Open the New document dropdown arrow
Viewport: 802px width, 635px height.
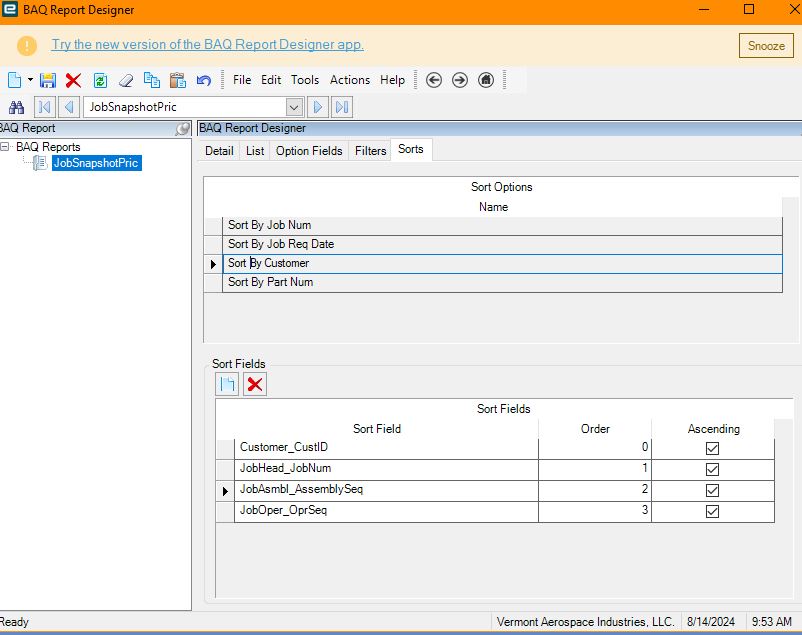click(30, 80)
